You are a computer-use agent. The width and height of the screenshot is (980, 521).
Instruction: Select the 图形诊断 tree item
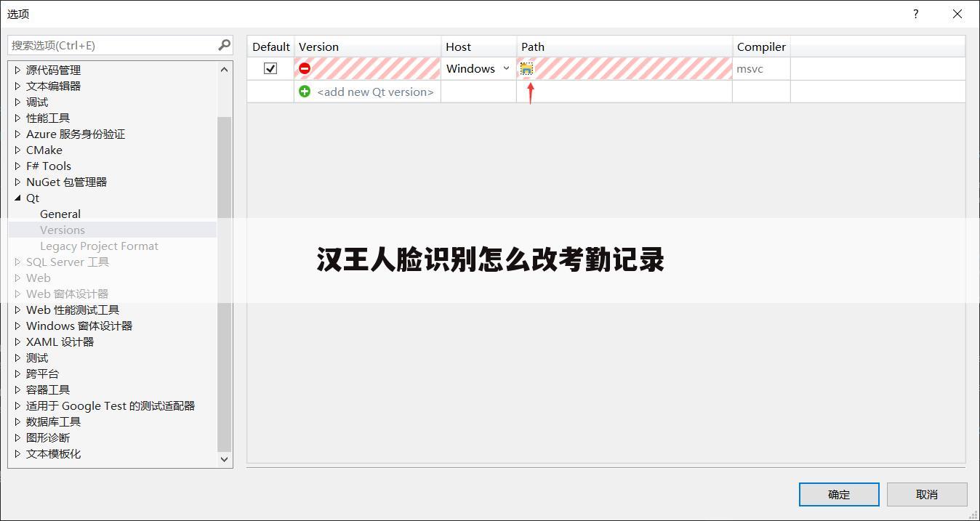click(x=48, y=437)
